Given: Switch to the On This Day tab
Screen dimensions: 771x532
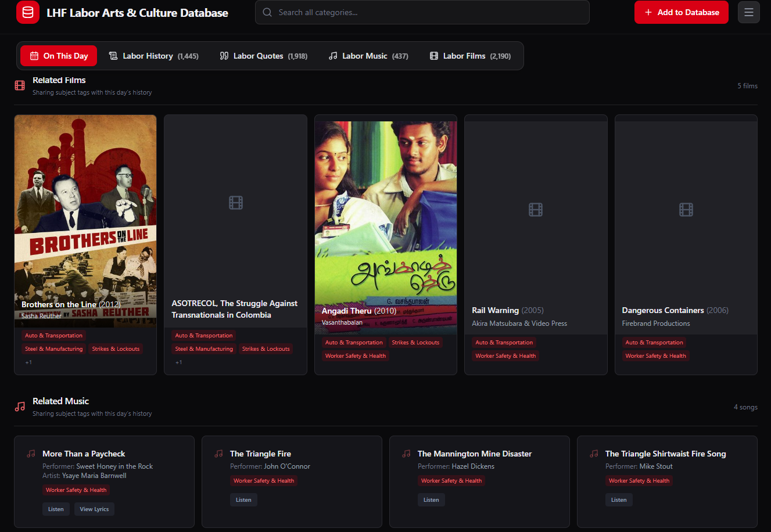Looking at the screenshot, I should (x=59, y=56).
